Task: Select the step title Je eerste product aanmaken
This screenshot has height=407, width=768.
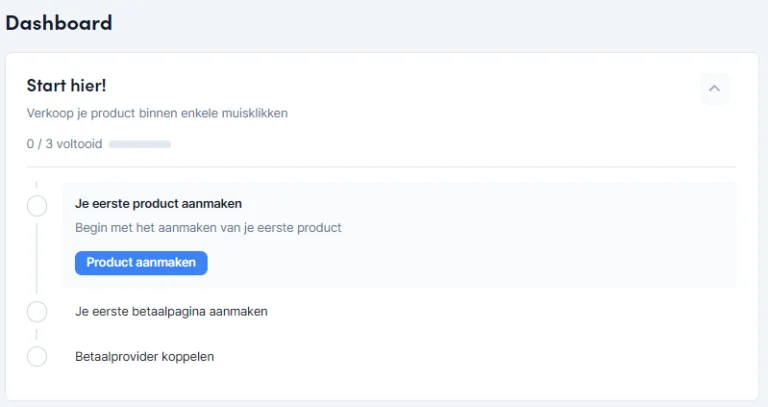Action: click(x=158, y=203)
